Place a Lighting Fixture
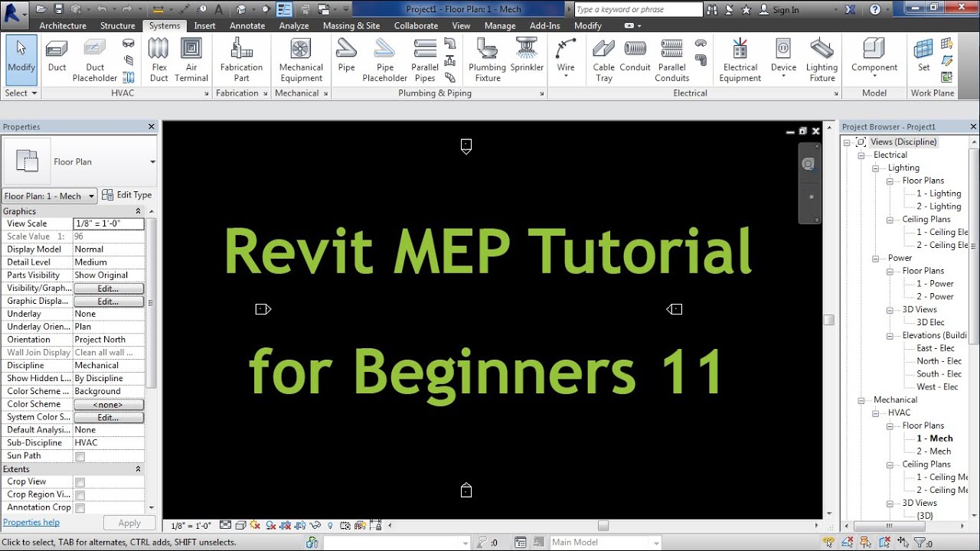980x551 pixels. (x=822, y=60)
